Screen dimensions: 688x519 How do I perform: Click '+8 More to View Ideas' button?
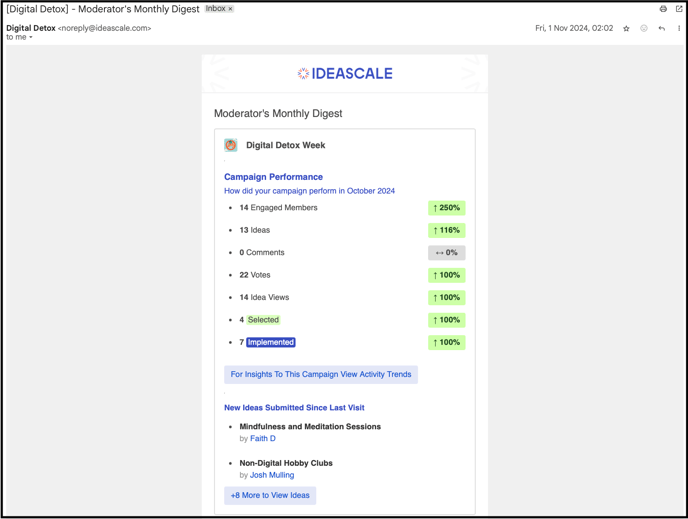[x=270, y=495]
